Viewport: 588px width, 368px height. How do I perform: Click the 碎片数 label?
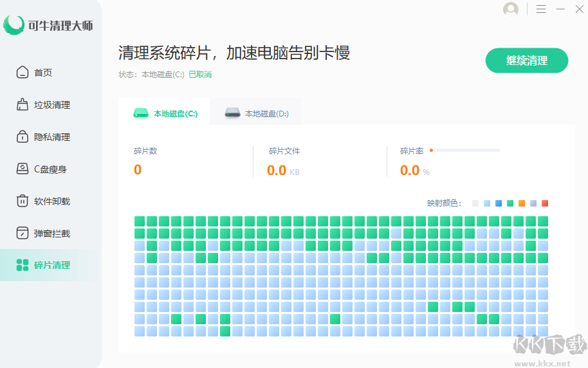(145, 151)
